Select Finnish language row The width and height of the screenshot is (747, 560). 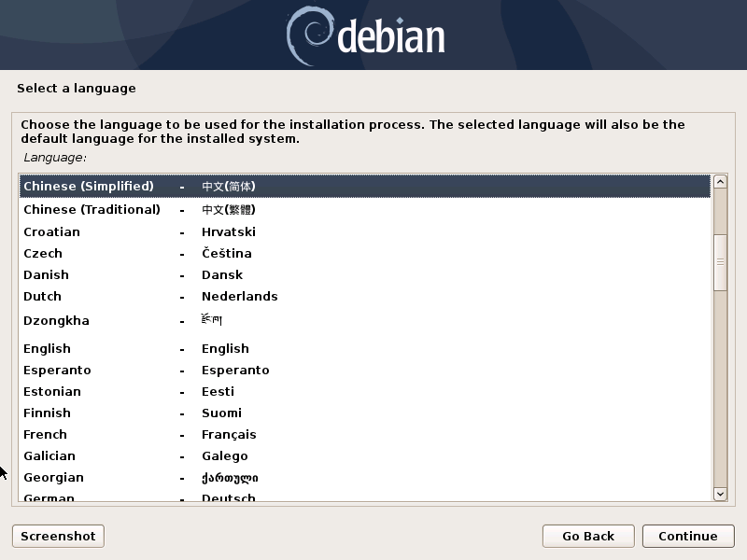point(365,413)
